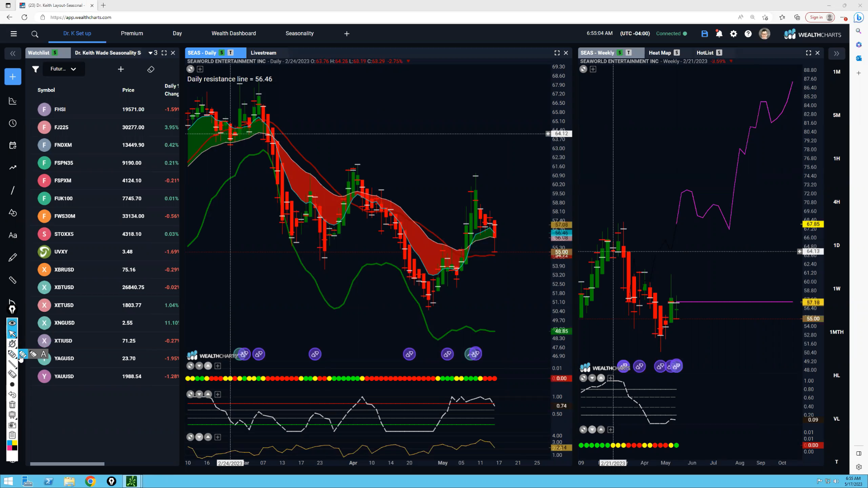Click the stopwatch icon in annotation toolbar
The image size is (868, 488).
pos(12,344)
